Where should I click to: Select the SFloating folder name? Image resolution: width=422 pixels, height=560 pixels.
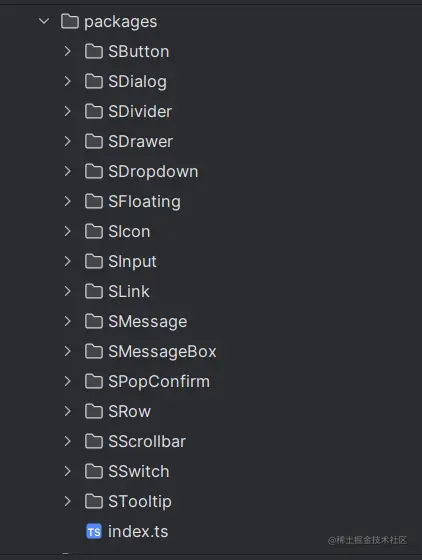pyautogui.click(x=145, y=202)
